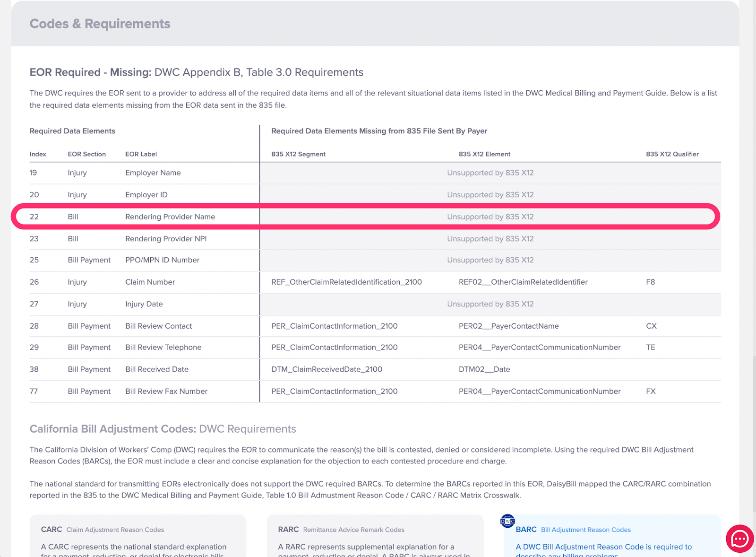The height and width of the screenshot is (557, 756).
Task: Open the red chat support bubble
Action: click(739, 539)
